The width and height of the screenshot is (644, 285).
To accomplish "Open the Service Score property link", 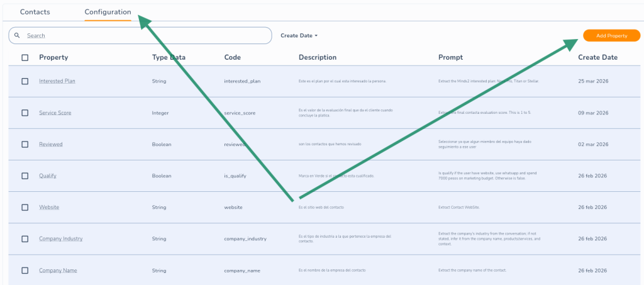I will click(x=55, y=113).
